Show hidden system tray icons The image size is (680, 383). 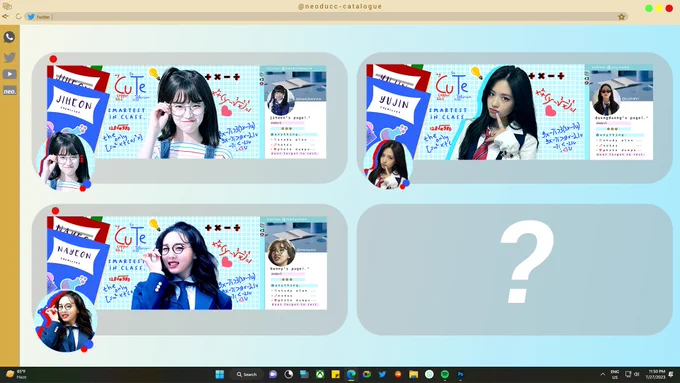pyautogui.click(x=603, y=374)
